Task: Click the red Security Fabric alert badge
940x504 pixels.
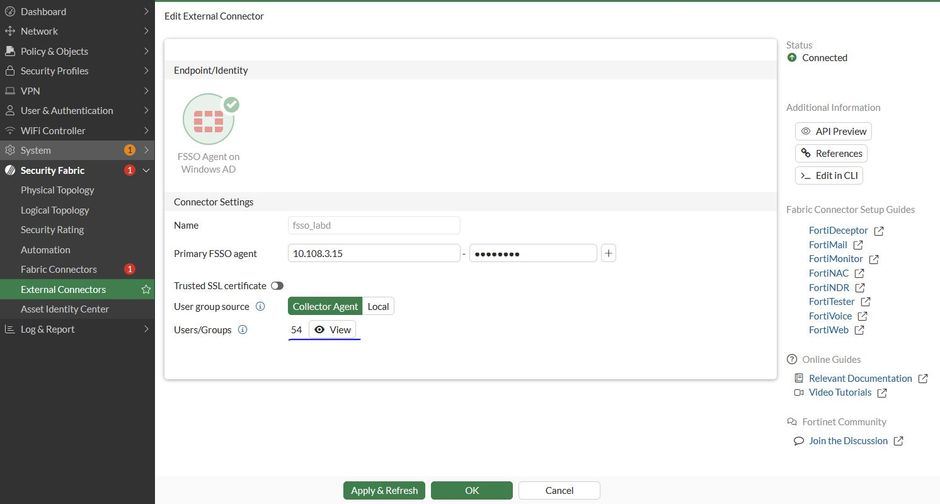Action: point(129,170)
